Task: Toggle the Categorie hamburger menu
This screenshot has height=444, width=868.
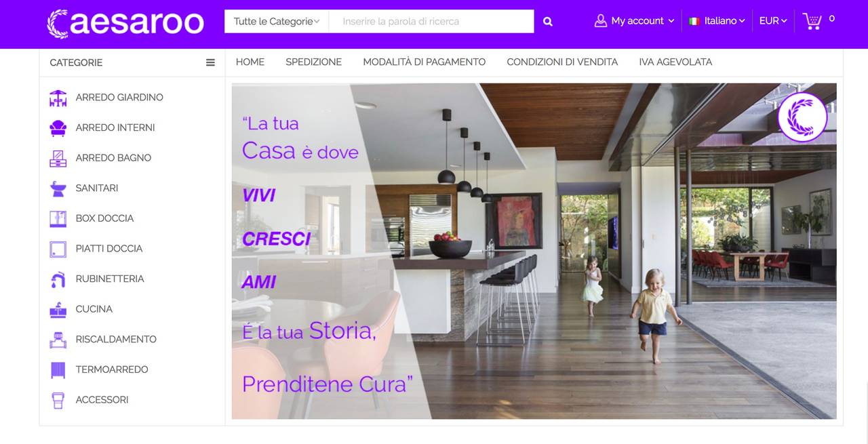Action: tap(210, 62)
